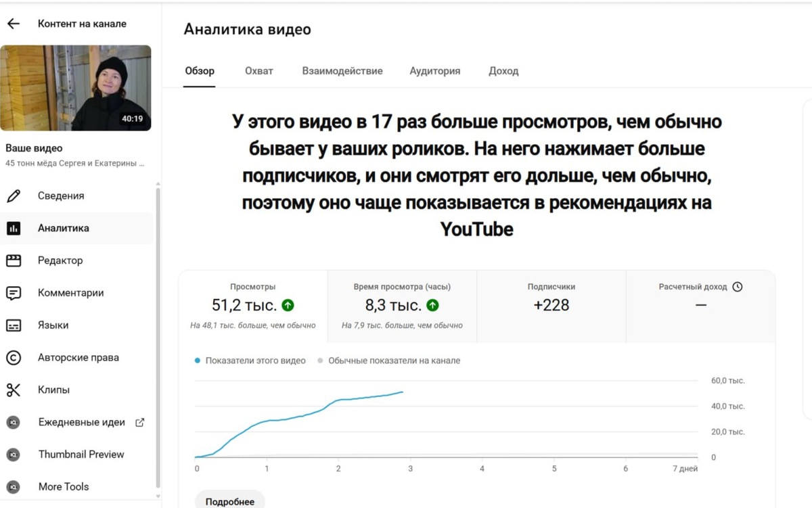Click the 40:19 duration badge

[133, 119]
